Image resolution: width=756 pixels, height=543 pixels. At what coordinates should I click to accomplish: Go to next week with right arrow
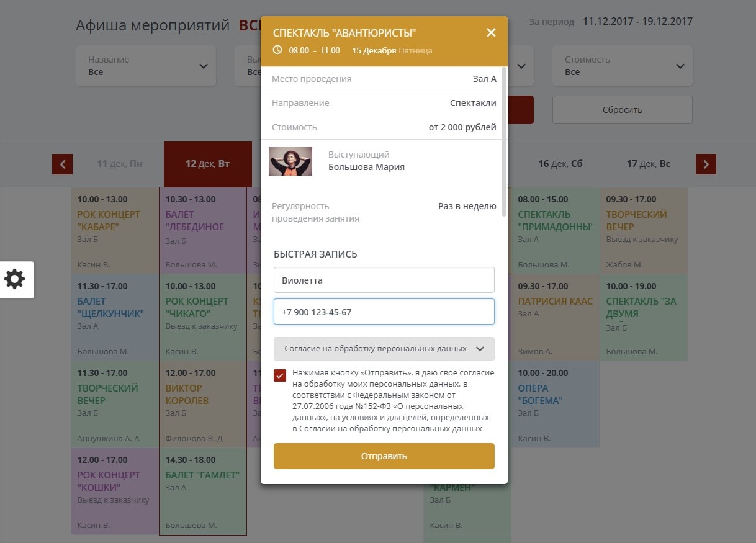click(x=706, y=164)
